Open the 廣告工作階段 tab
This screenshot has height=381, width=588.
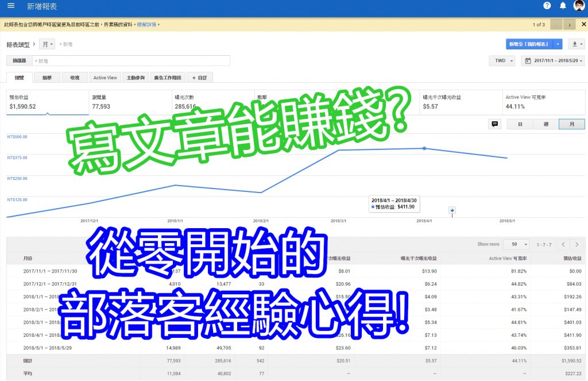(x=168, y=78)
